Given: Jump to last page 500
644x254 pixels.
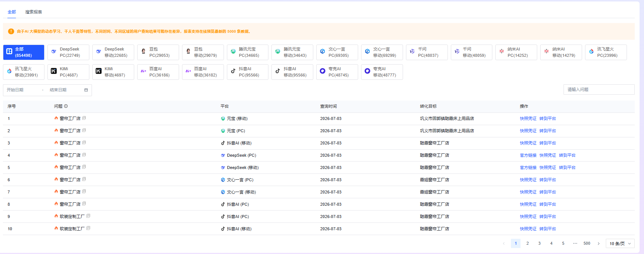Looking at the screenshot, I should 587,243.
